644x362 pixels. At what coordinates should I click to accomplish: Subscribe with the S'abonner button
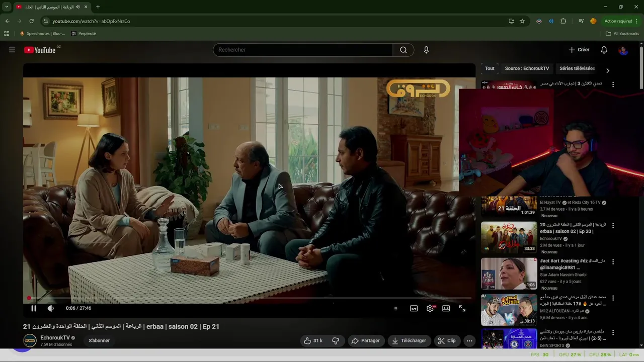tap(99, 340)
